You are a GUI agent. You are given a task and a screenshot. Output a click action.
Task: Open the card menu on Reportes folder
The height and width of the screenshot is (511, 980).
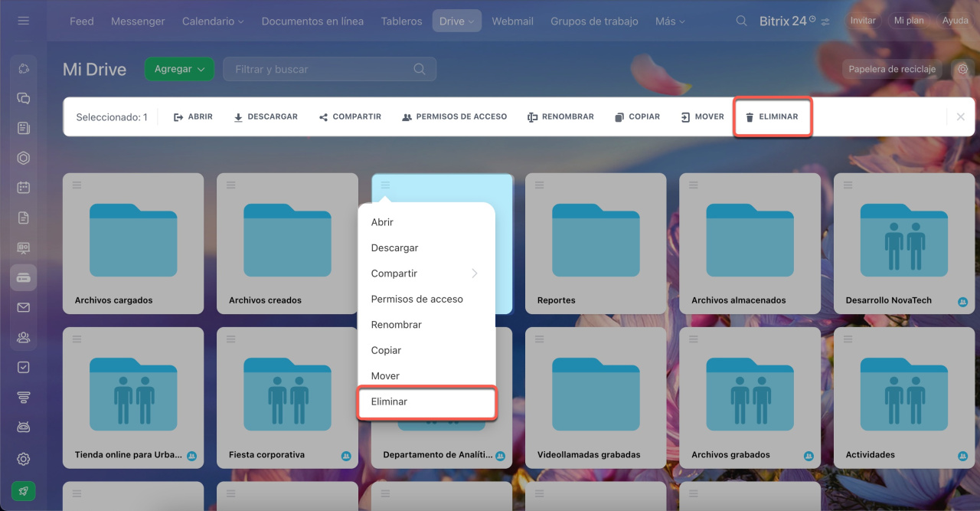(539, 185)
